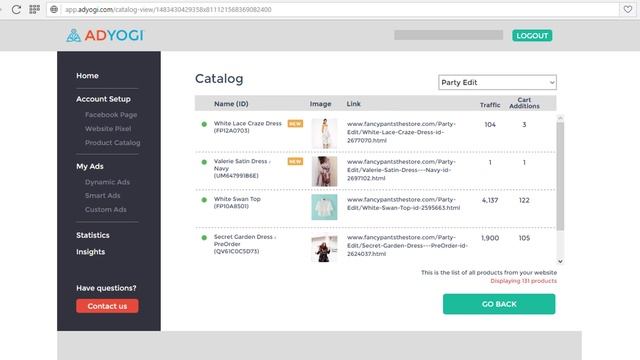Click the catalog scrollbar down arrow
The image size is (640, 360).
[560, 261]
